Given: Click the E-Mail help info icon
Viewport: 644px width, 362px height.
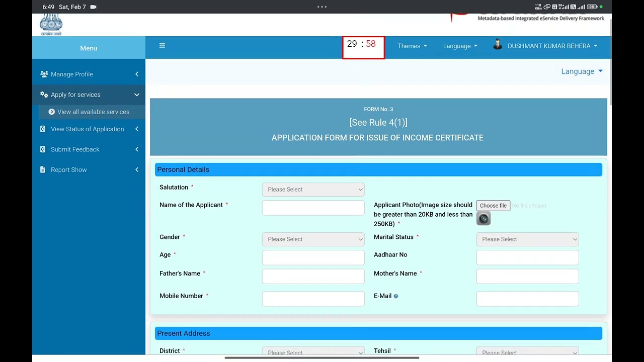Looking at the screenshot, I should (x=396, y=296).
